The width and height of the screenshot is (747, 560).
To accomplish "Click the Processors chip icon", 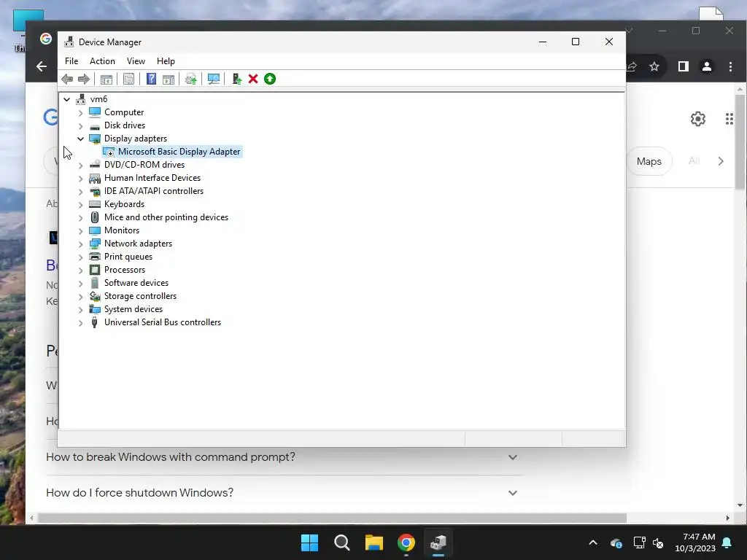I will (95, 270).
